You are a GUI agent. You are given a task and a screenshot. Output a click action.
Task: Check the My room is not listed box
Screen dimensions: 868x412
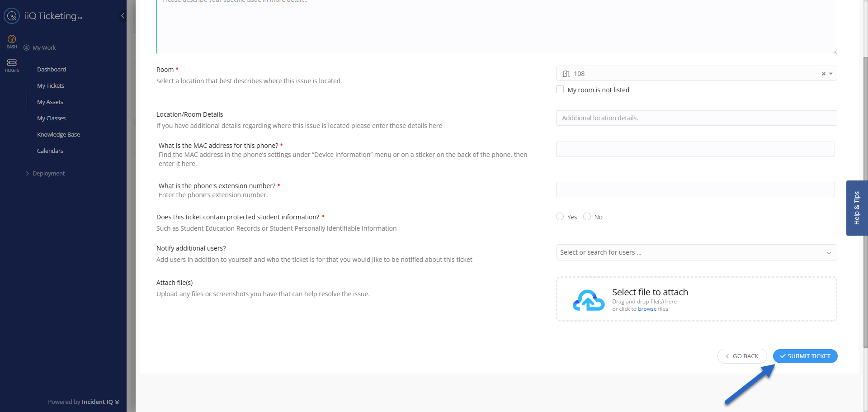560,90
